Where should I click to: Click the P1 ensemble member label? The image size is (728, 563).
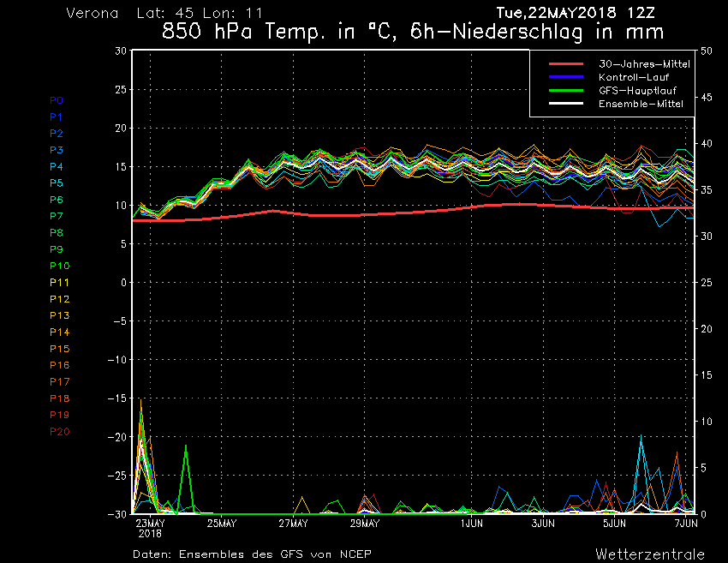pyautogui.click(x=57, y=117)
